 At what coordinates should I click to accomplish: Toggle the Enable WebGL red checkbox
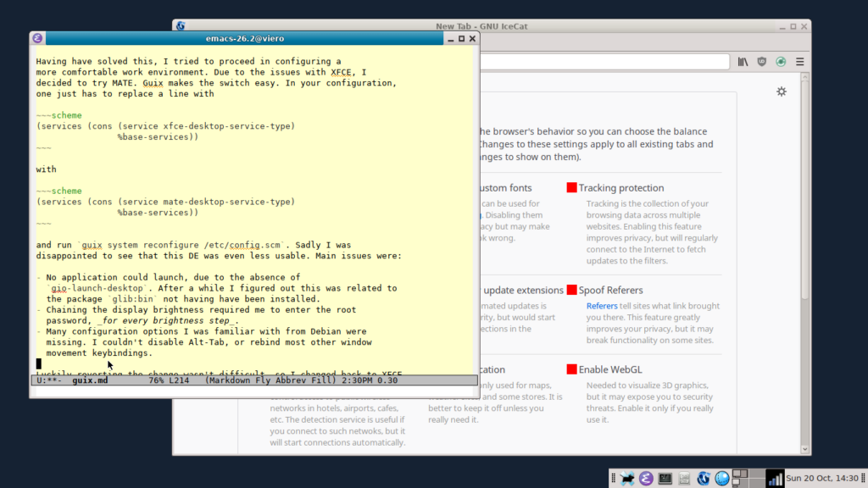tap(572, 369)
